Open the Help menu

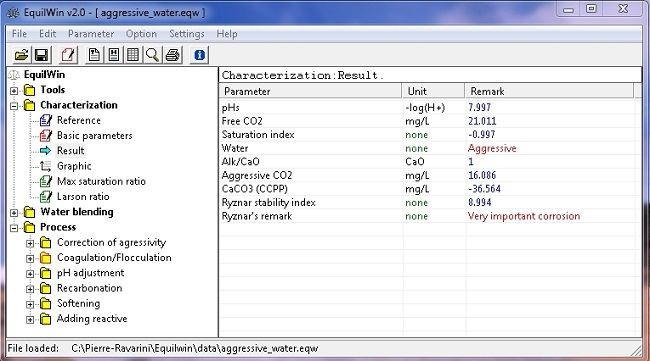click(x=227, y=34)
